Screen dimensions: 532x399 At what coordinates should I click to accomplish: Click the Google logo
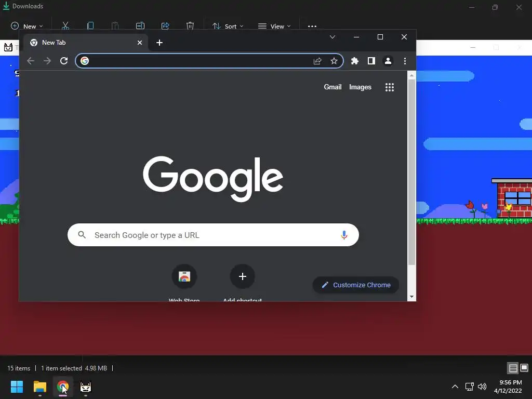[213, 179]
